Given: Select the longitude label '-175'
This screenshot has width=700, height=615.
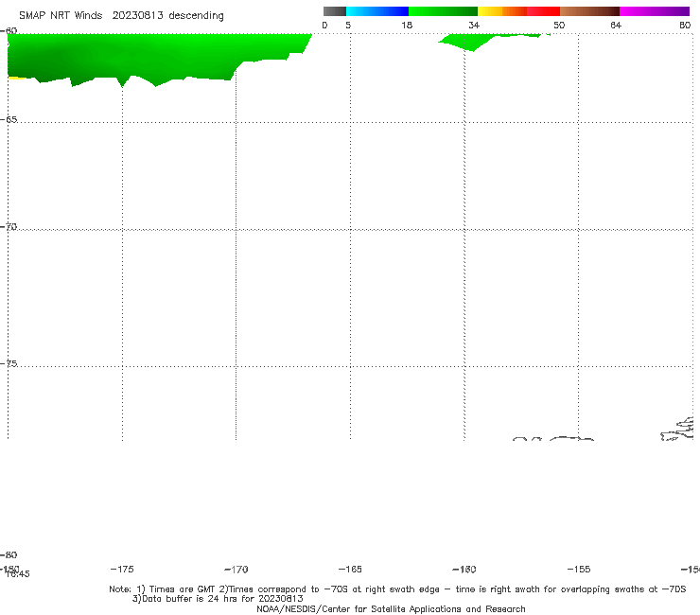Looking at the screenshot, I should point(122,569).
